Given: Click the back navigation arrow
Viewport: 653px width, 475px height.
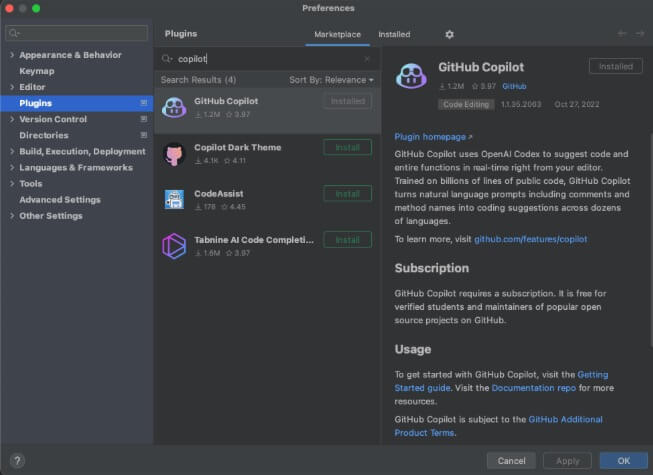Looking at the screenshot, I should [622, 34].
